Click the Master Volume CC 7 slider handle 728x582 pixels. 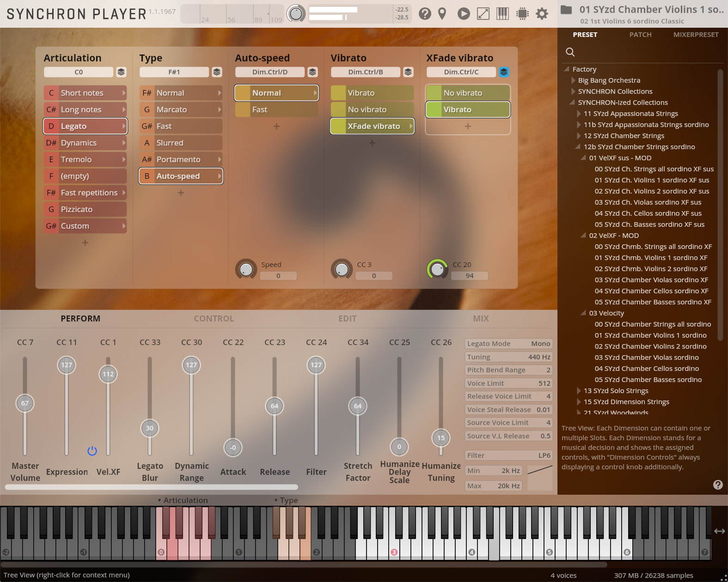(25, 403)
